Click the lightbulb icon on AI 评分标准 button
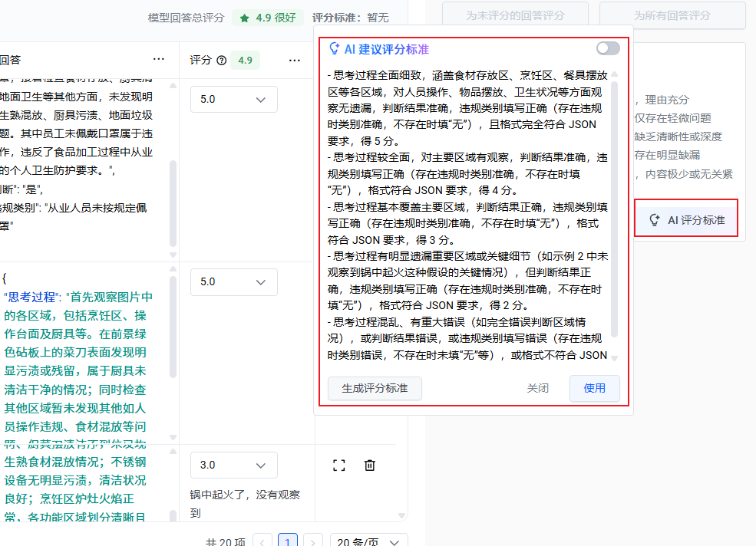This screenshot has width=756, height=546. [654, 220]
